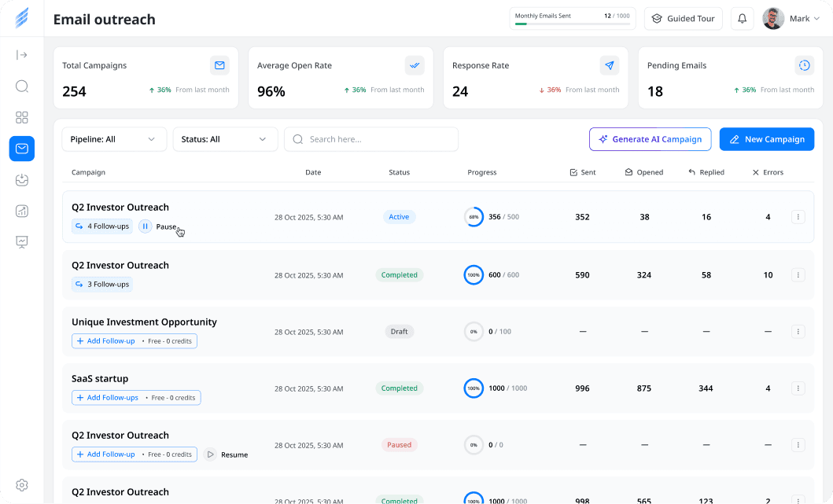
Task: Open the search icon in the sidebar
Action: click(22, 86)
